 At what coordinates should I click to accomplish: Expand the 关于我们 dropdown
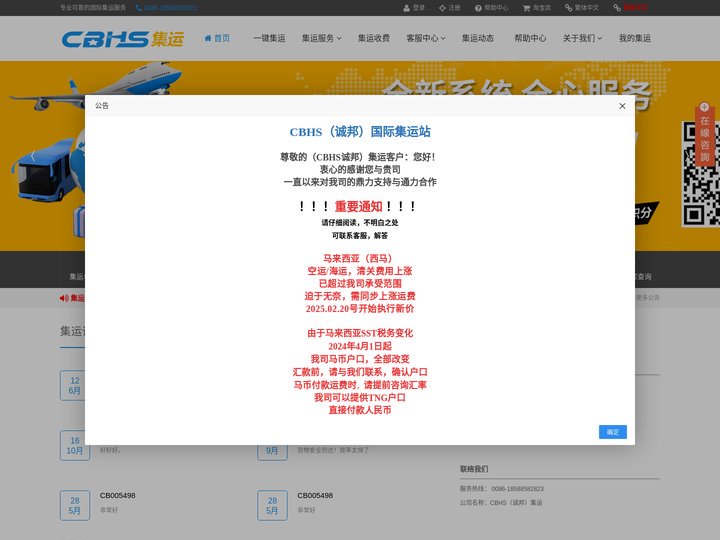click(x=582, y=38)
